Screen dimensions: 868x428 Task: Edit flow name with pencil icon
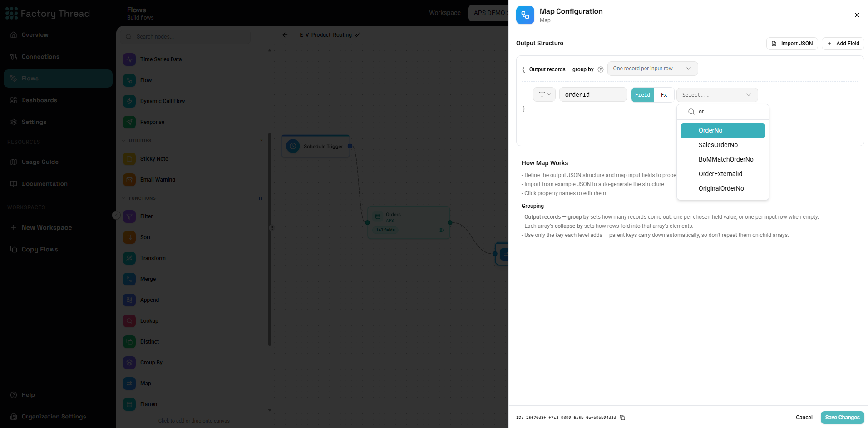[357, 35]
